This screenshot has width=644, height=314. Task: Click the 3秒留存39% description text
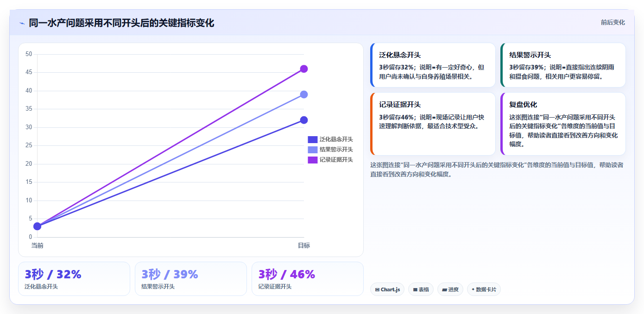[562, 72]
